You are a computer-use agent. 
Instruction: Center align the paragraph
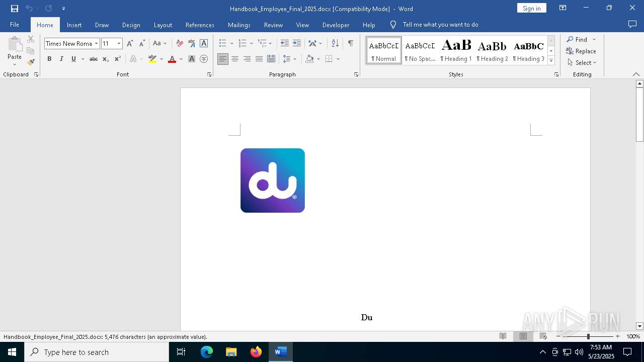[x=235, y=59]
